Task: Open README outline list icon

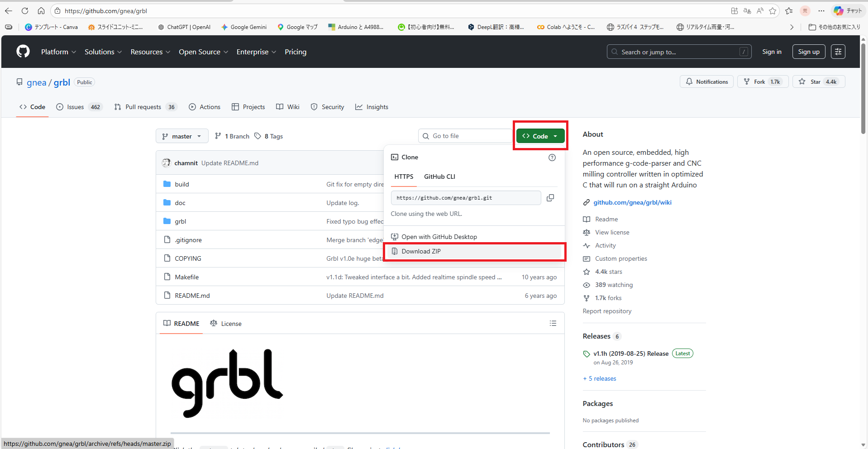Action: pos(553,323)
